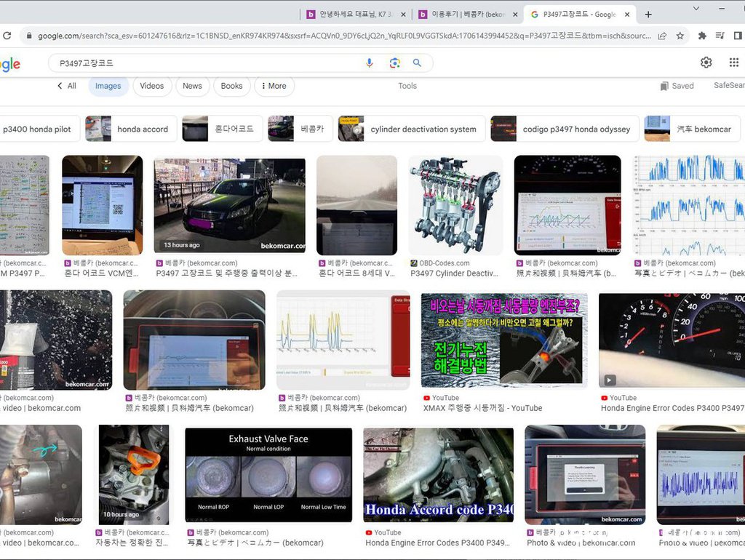Bookmark this page with star icon
Image resolution: width=745 pixels, height=560 pixels.
point(680,36)
